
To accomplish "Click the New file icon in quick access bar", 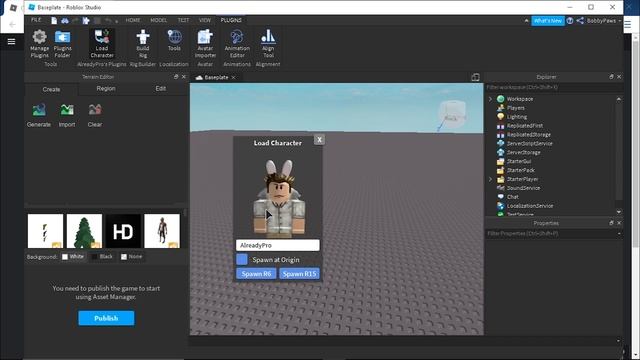I will (x=54, y=20).
